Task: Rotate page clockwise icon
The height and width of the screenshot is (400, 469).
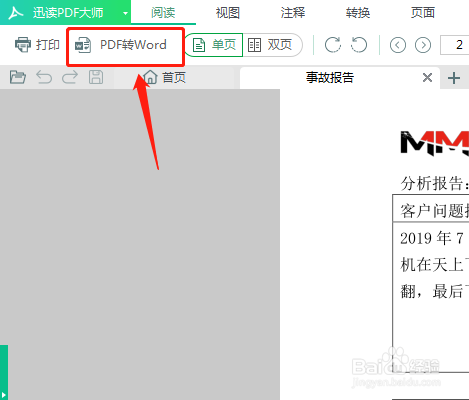Action: [333, 45]
